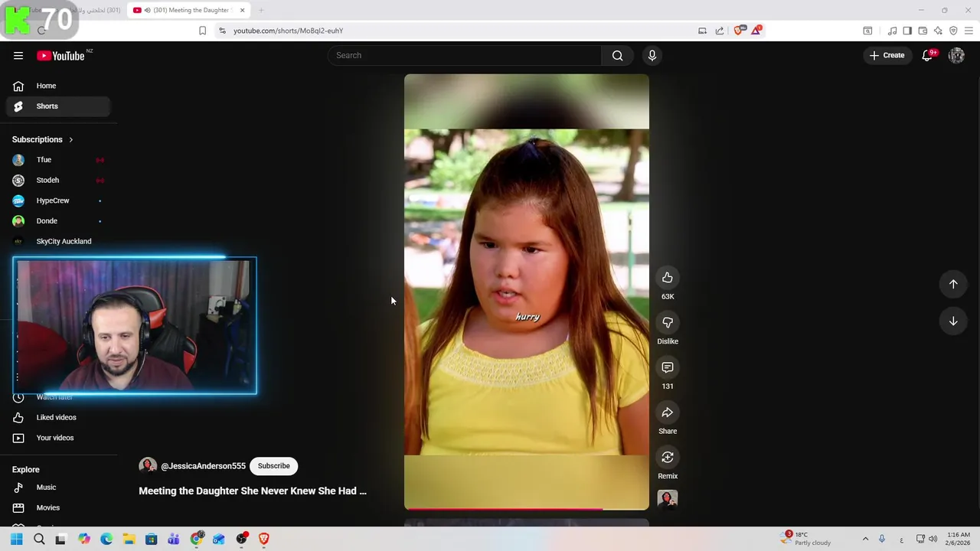Click the short's title text
This screenshot has width=980, height=551.
click(x=253, y=491)
